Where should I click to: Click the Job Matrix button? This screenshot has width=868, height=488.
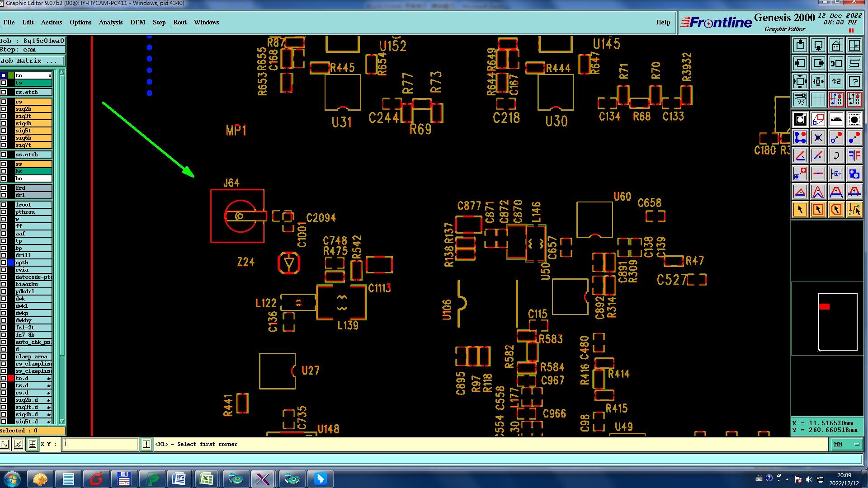point(32,61)
